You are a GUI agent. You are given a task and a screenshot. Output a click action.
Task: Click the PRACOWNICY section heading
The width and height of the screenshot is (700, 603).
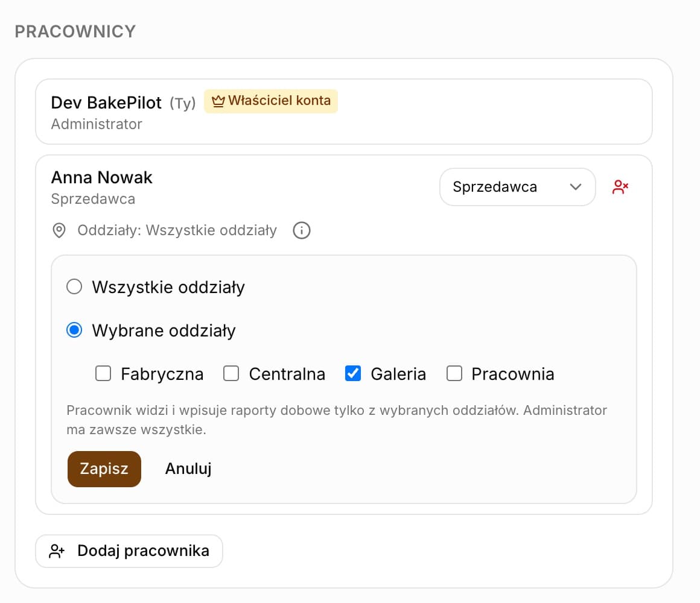(x=75, y=32)
